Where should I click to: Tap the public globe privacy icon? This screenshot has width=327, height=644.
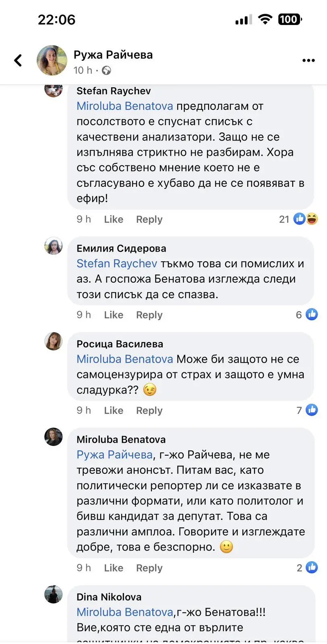pos(106,71)
